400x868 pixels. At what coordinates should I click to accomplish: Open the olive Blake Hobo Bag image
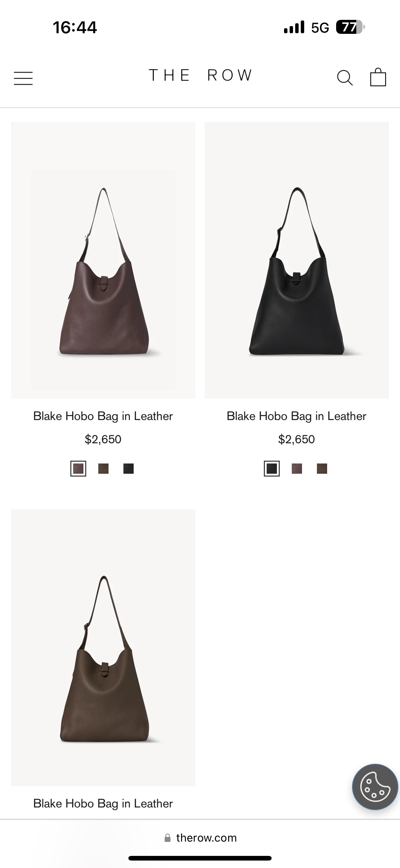pos(103,648)
